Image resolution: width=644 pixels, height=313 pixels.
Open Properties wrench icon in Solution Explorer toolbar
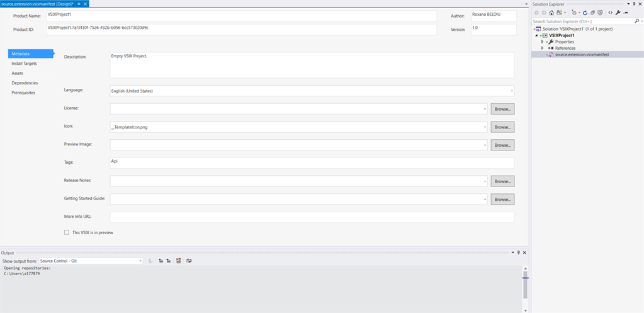pos(618,13)
